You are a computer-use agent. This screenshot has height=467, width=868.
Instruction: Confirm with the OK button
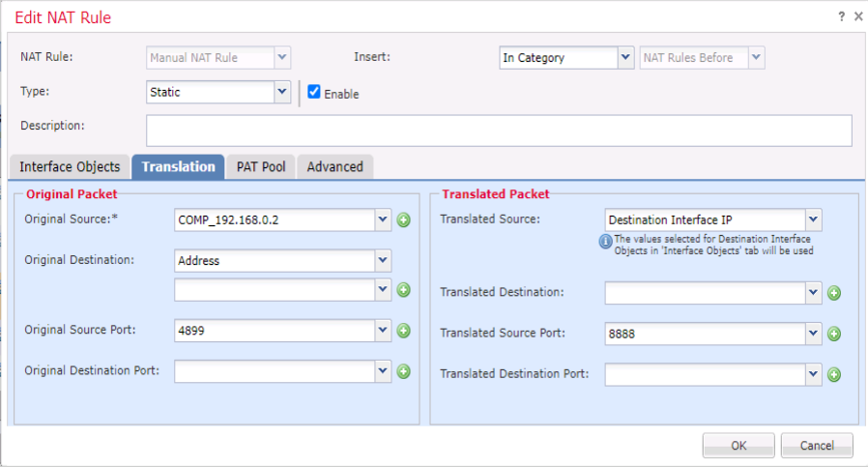click(x=738, y=446)
